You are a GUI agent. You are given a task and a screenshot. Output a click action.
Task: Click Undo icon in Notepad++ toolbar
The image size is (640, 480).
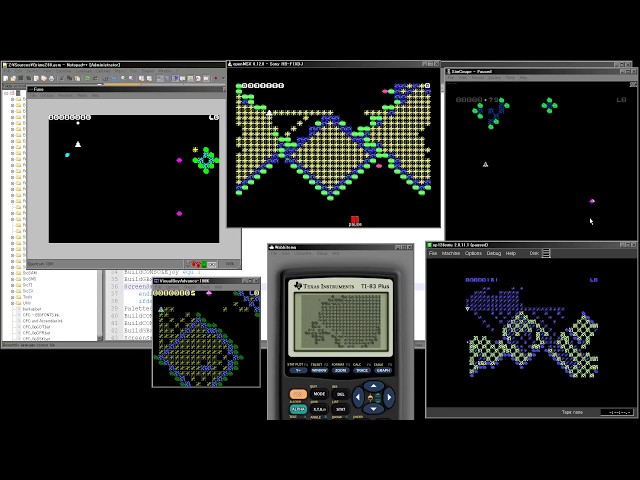click(x=87, y=78)
